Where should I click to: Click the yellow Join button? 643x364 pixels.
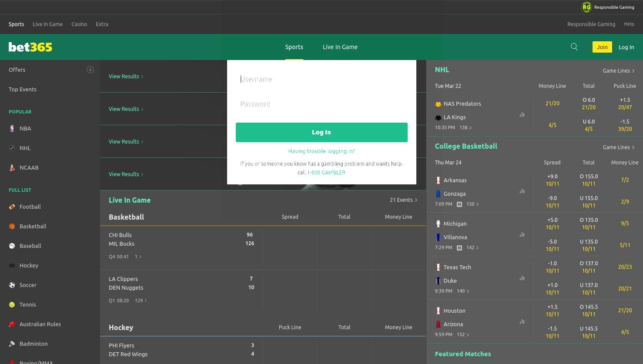(602, 47)
